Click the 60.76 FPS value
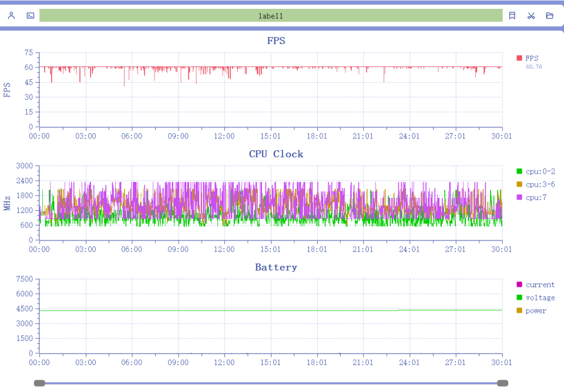The image size is (564, 392). pos(534,67)
